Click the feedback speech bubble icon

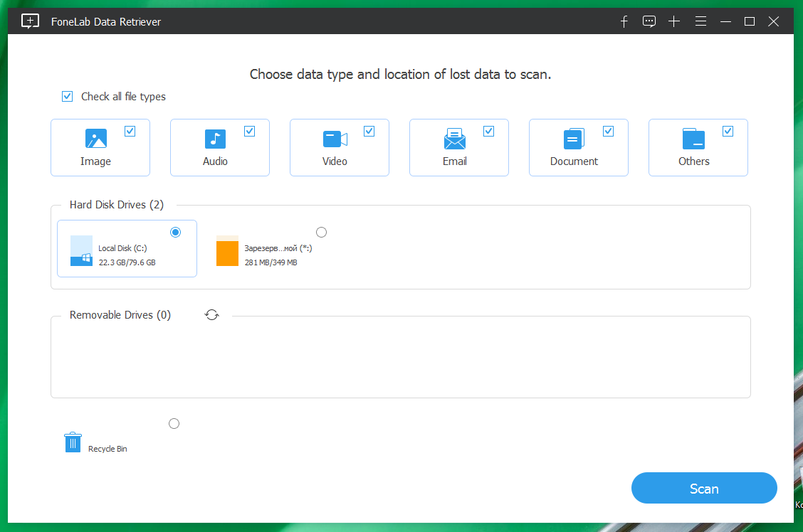(x=649, y=21)
